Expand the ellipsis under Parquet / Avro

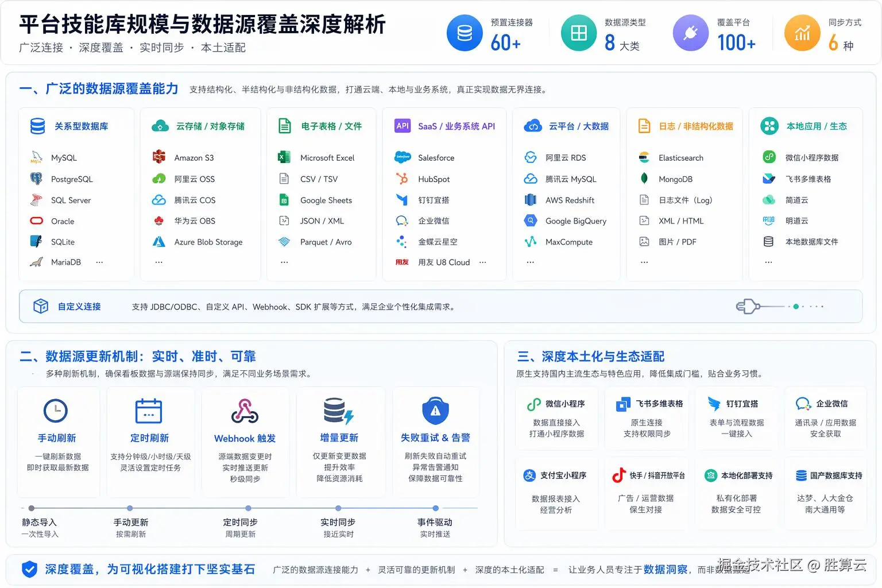coord(284,262)
